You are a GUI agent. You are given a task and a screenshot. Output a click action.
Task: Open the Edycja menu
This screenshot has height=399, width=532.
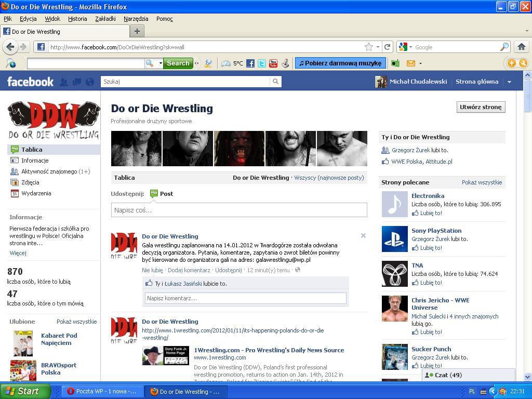point(28,19)
